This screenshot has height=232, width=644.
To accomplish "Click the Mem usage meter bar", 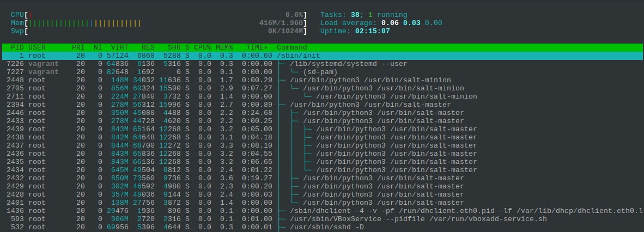I will click(x=159, y=23).
